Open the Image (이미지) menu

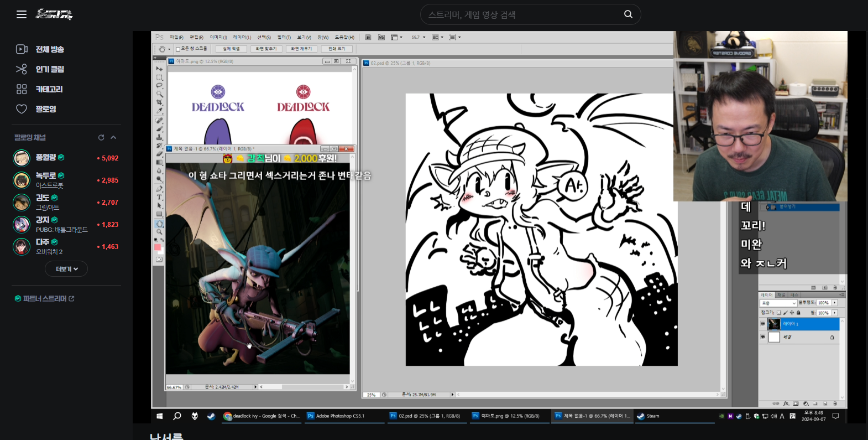[218, 37]
